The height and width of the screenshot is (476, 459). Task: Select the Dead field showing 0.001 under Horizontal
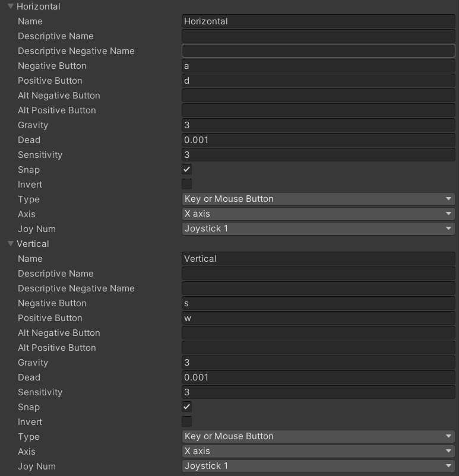[x=318, y=139]
